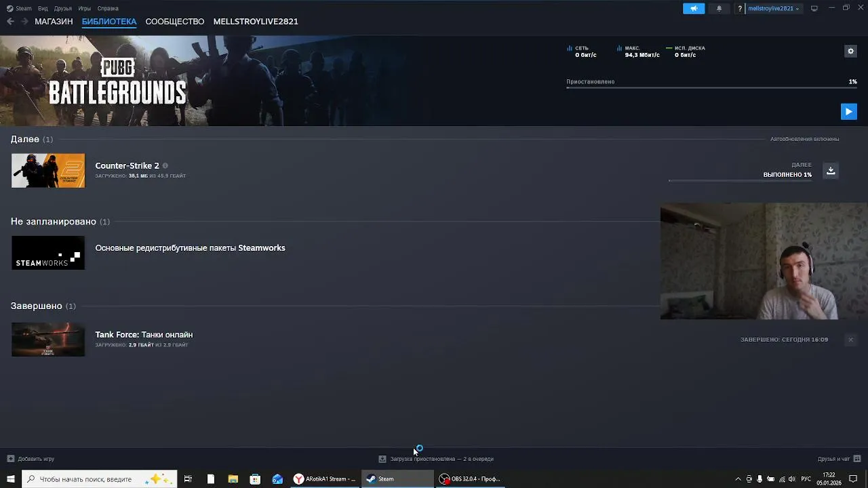Image resolution: width=868 pixels, height=488 pixels.
Task: Open the Windows Start menu
Action: (10, 479)
